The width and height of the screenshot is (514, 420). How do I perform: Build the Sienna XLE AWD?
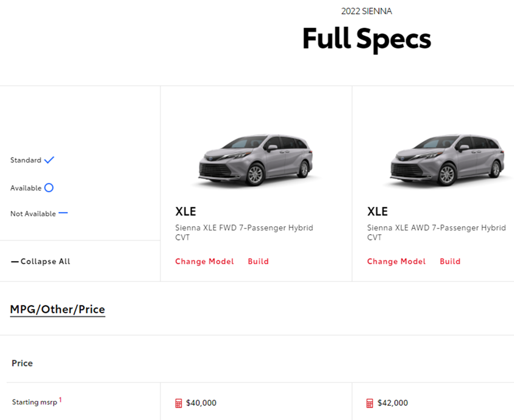pyautogui.click(x=450, y=261)
